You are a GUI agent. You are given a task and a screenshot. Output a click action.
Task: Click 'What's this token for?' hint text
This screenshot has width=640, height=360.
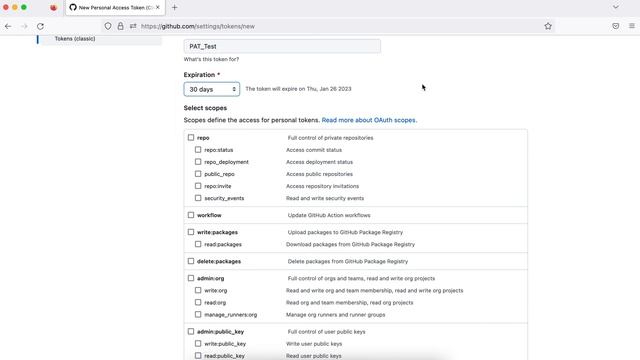211,59
